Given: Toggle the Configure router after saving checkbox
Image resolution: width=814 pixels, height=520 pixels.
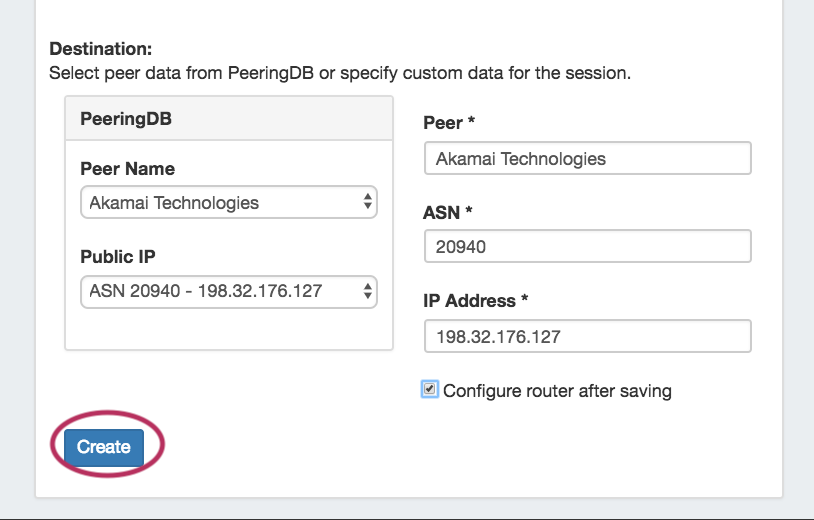Looking at the screenshot, I should [430, 390].
